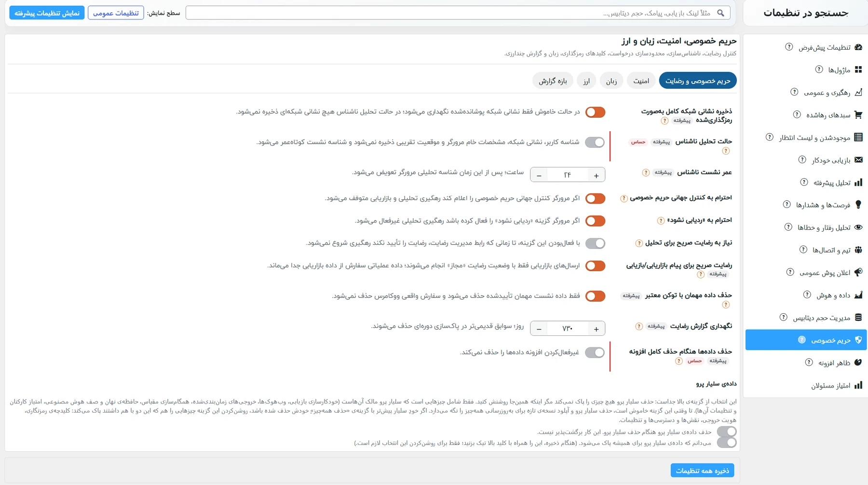Click the envelope icon beside بازیابی خودکار
This screenshot has width=868, height=485.
pos(858,160)
